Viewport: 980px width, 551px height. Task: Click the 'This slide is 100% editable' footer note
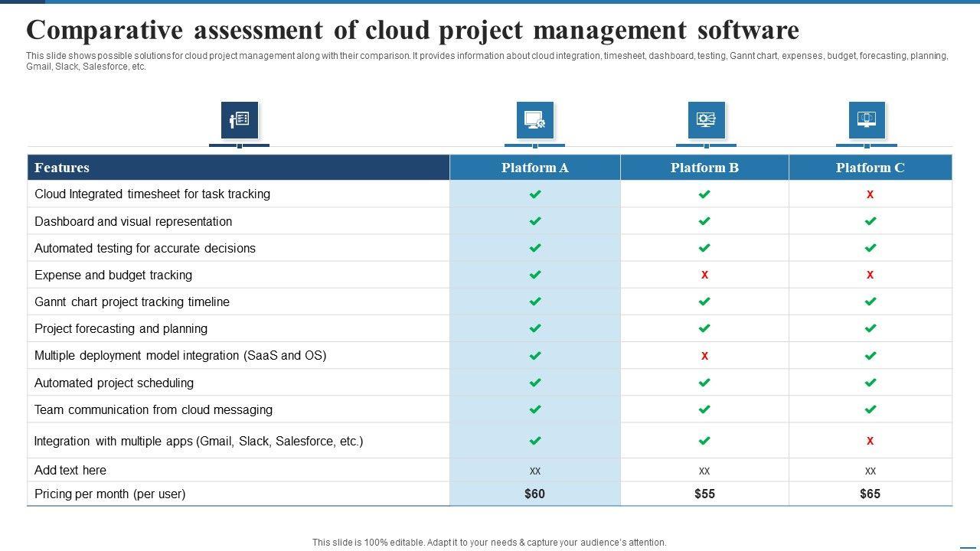(489, 543)
